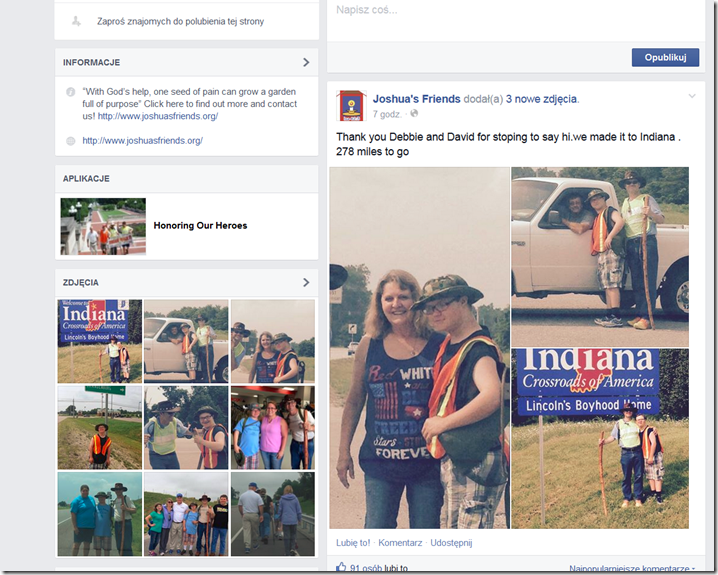Click the 7 godz. timestamp
Image resolution: width=718 pixels, height=575 pixels.
(387, 114)
